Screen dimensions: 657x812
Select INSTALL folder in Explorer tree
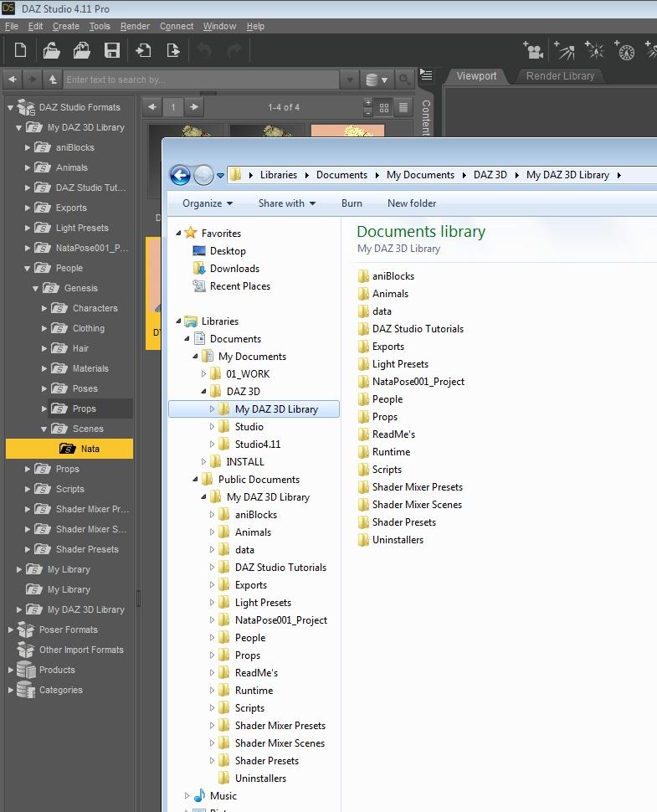[x=245, y=462]
